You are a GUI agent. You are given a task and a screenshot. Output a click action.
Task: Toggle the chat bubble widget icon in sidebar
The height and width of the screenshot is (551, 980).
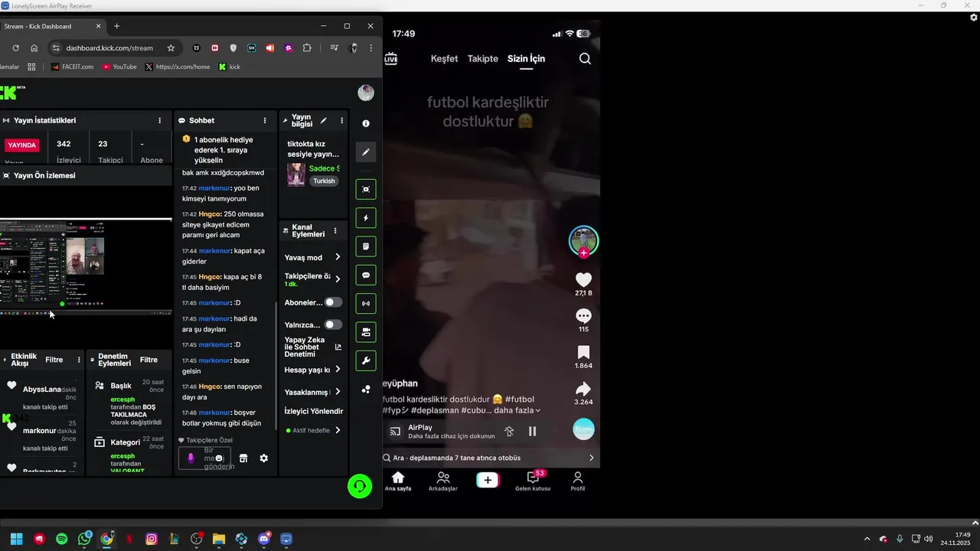coord(366,275)
